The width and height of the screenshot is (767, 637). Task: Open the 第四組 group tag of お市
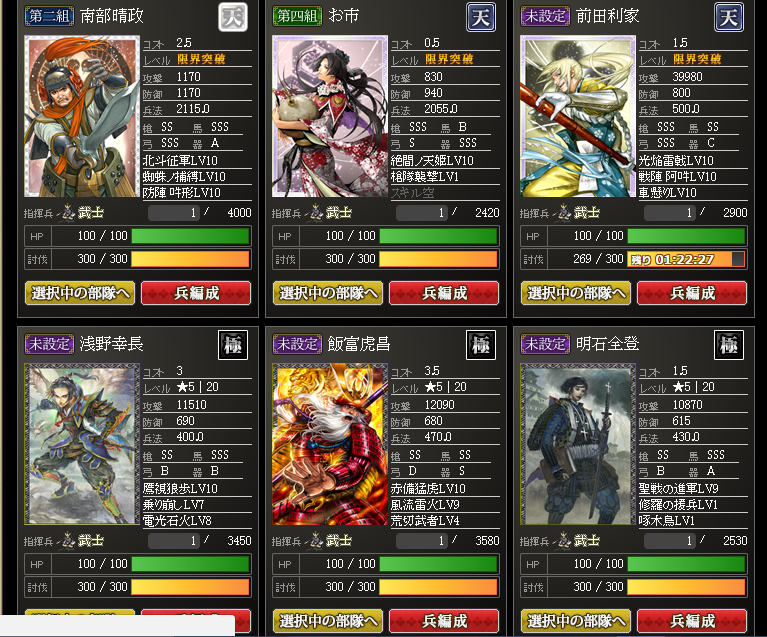[297, 16]
